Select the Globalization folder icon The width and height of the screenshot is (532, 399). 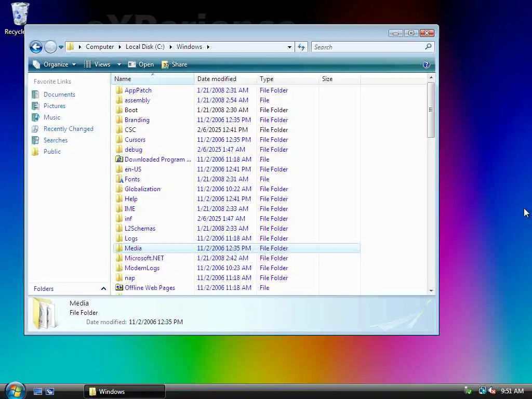pyautogui.click(x=119, y=189)
